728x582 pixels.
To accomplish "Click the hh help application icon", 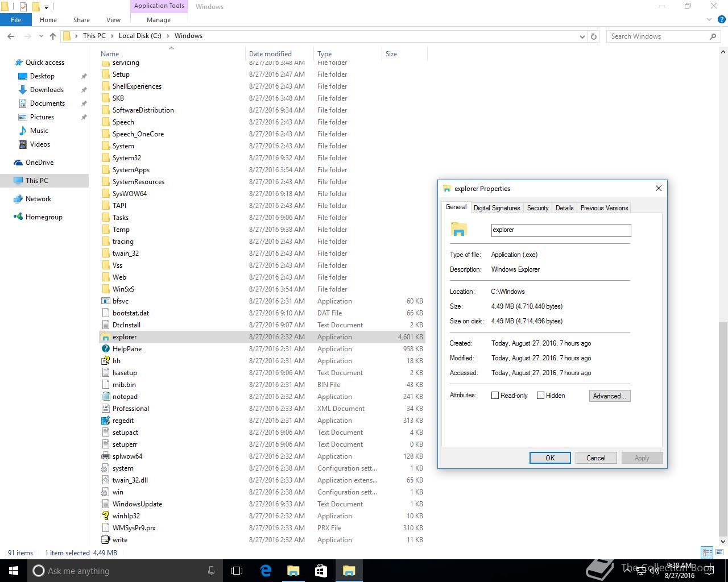I will coord(105,361).
